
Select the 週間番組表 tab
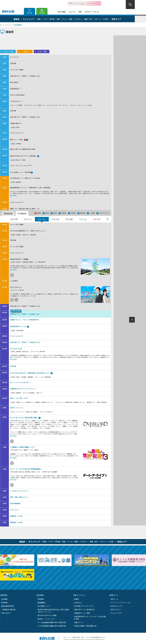8,214
